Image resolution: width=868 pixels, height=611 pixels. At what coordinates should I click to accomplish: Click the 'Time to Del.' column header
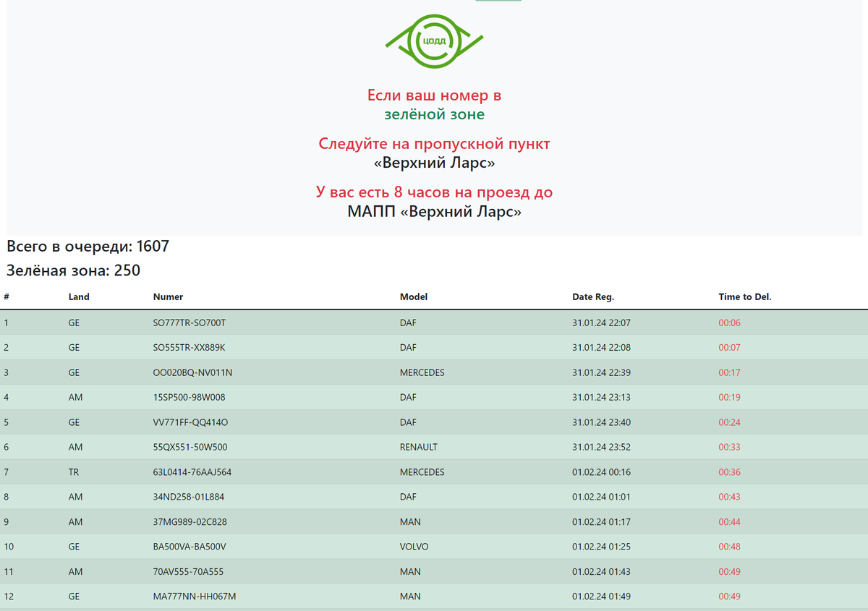(745, 297)
